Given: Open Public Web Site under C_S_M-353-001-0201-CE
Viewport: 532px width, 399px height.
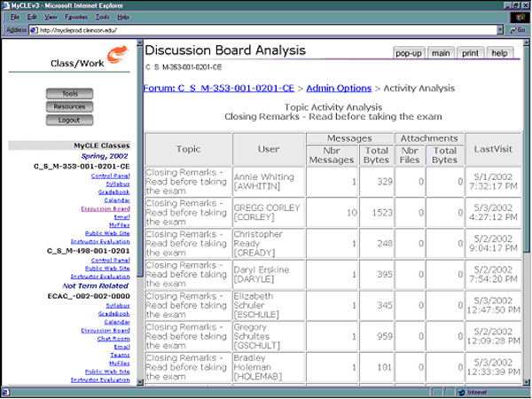Looking at the screenshot, I should [107, 233].
